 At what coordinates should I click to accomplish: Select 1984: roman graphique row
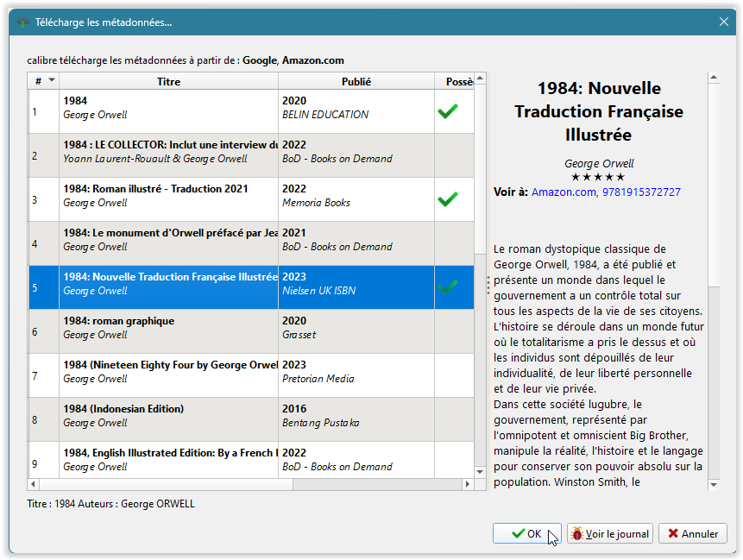[x=169, y=328]
